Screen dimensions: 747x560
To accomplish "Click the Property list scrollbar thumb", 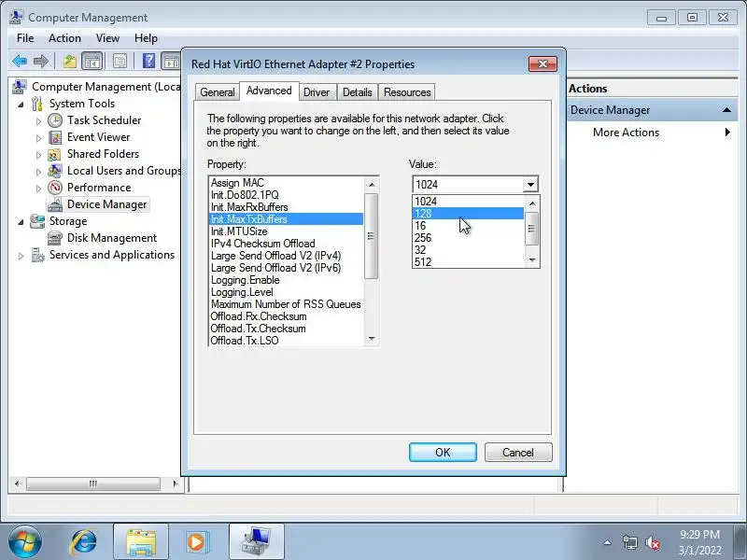I will pos(371,236).
